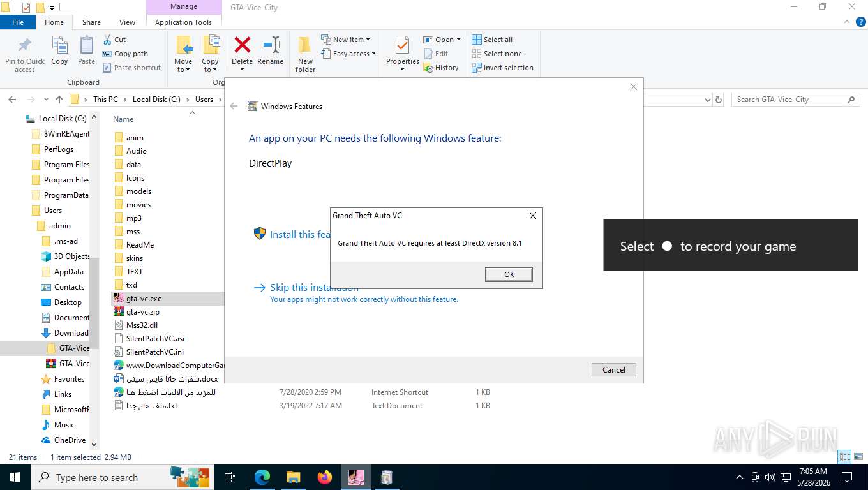Screen dimensions: 868x490
Task: Select PerfLogs in the navigation pane
Action: click(x=59, y=149)
